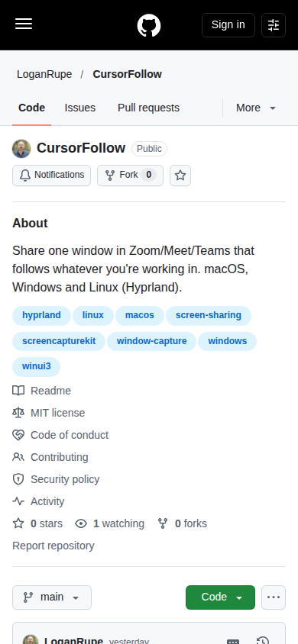Open appearance settings sliders icon
Viewport: 298px width, 644px height.
tap(274, 25)
